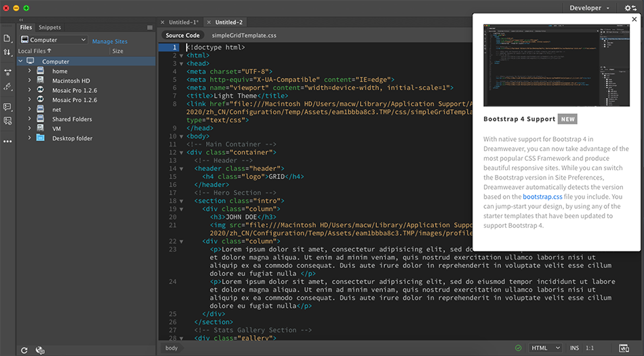This screenshot has width=644, height=356.
Task: Collapse the intro section on line 18
Action: click(x=182, y=201)
